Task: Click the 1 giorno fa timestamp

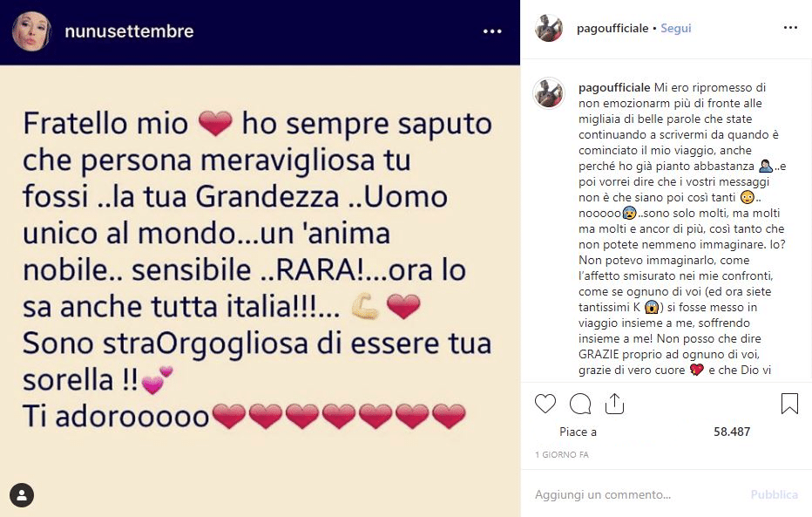Action: (x=562, y=455)
